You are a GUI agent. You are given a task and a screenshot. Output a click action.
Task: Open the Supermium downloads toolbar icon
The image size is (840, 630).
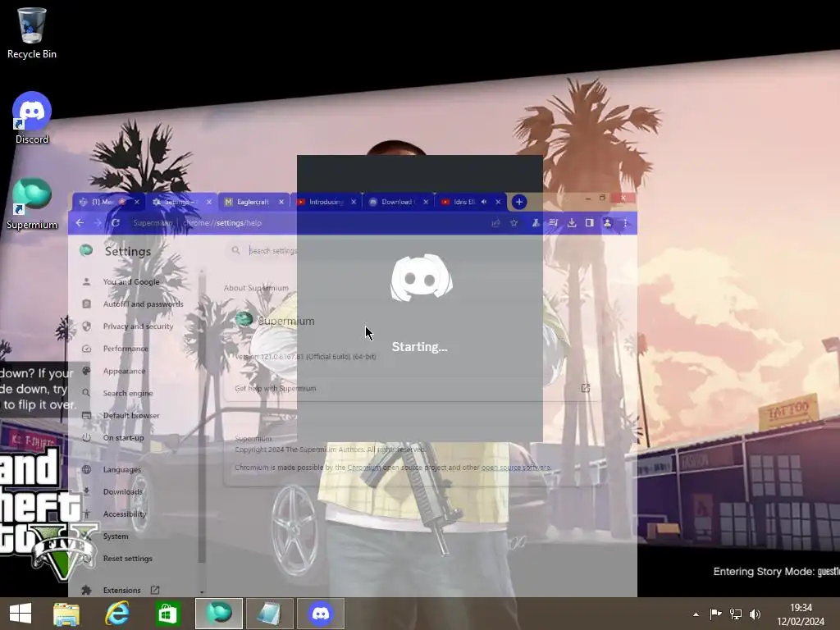(x=572, y=223)
